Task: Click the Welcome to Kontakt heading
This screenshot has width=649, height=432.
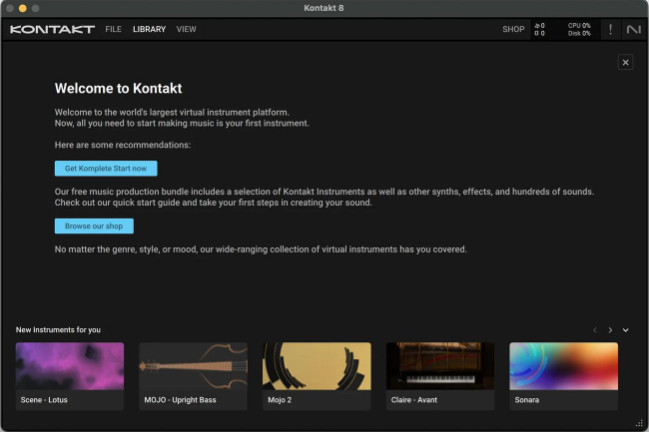Action: tap(118, 88)
